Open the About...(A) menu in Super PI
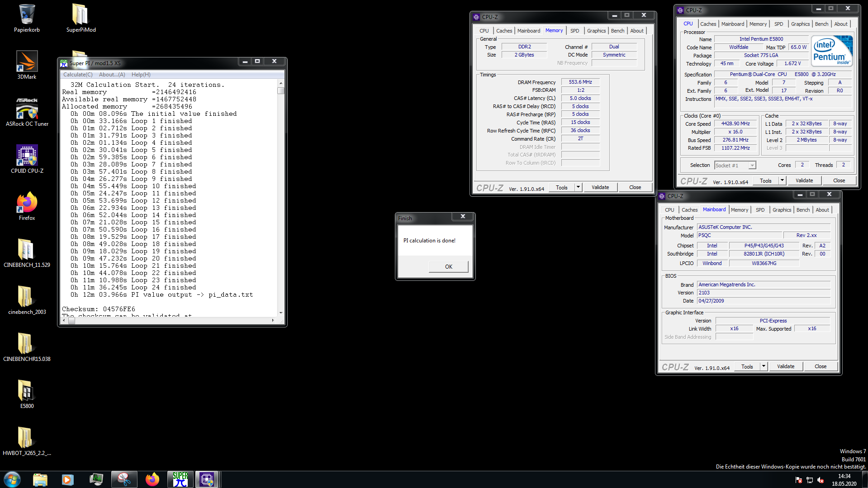Image resolution: width=868 pixels, height=488 pixels. click(x=112, y=75)
